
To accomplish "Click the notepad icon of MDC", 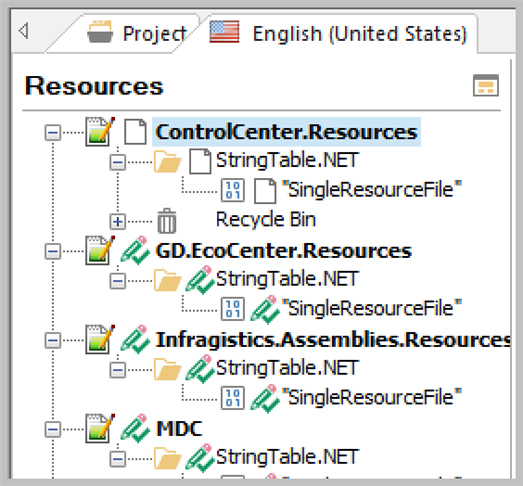I will [100, 428].
